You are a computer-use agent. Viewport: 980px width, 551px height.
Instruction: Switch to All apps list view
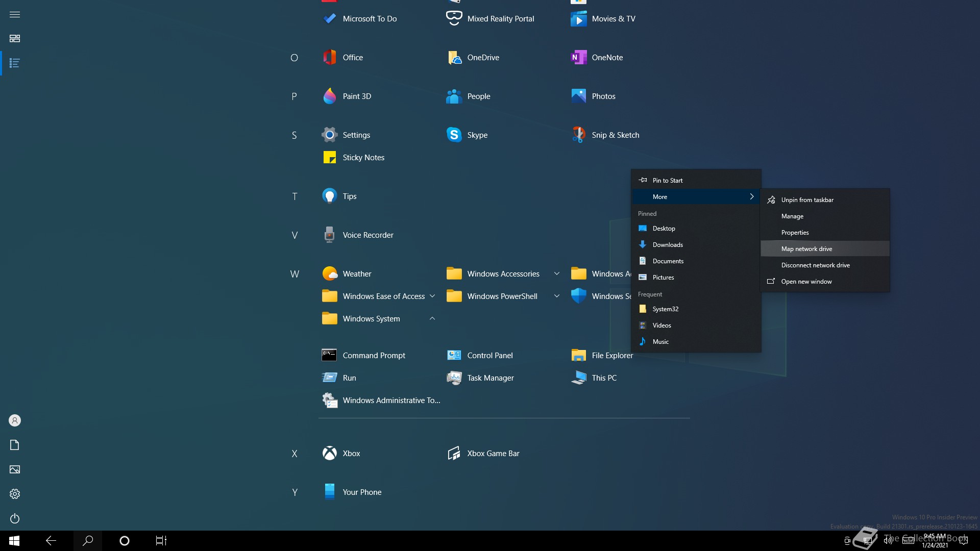click(15, 63)
